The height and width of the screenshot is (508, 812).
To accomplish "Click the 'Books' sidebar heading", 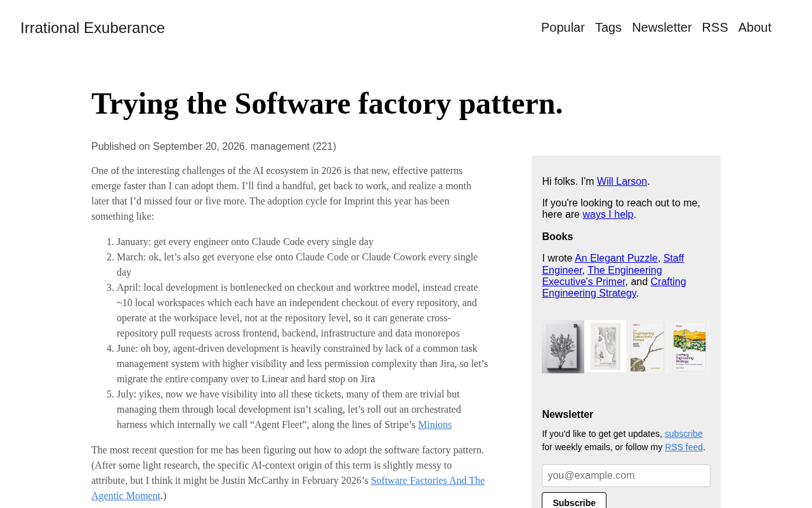I will (557, 237).
